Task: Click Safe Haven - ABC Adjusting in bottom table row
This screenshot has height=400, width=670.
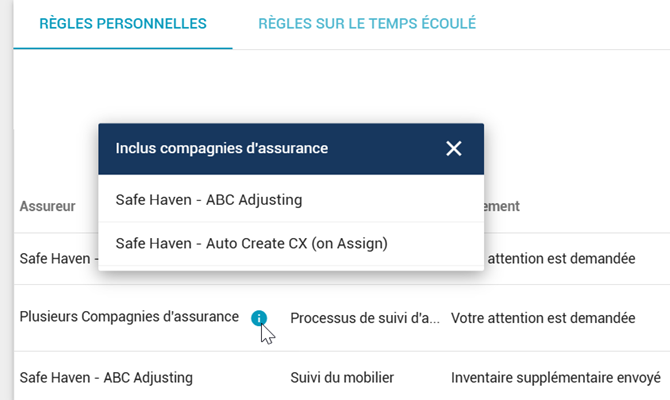Action: pyautogui.click(x=106, y=378)
